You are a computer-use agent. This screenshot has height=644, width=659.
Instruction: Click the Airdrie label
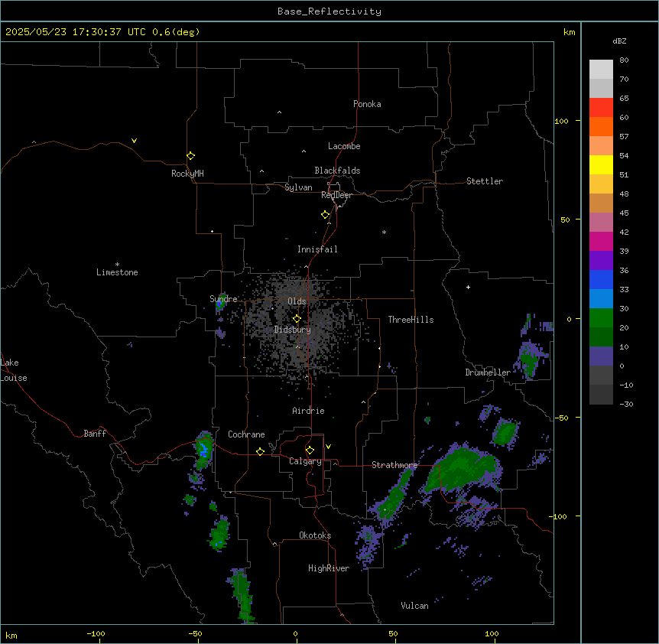tap(309, 411)
